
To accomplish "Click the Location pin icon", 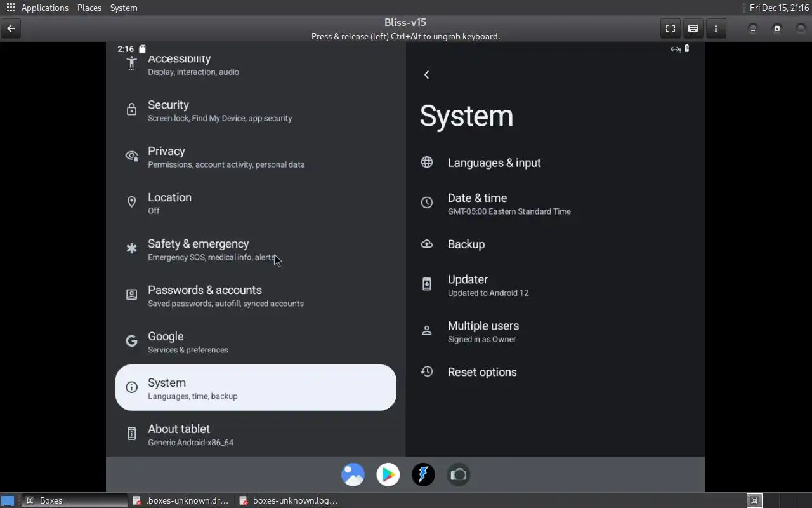I will click(x=131, y=202).
